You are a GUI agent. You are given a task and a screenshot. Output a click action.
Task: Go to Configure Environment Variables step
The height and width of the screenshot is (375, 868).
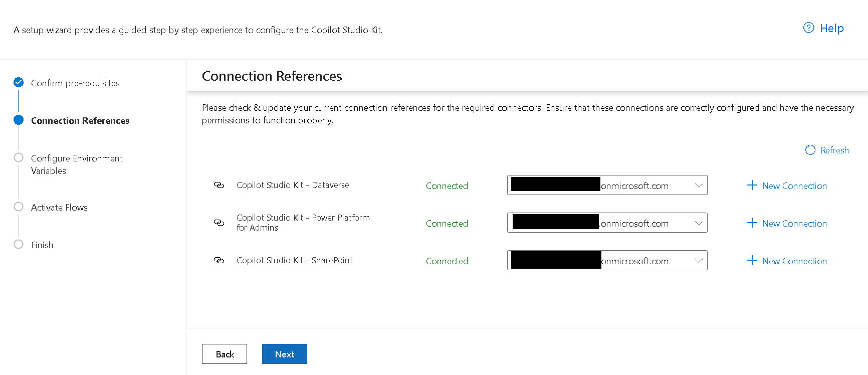pos(77,164)
